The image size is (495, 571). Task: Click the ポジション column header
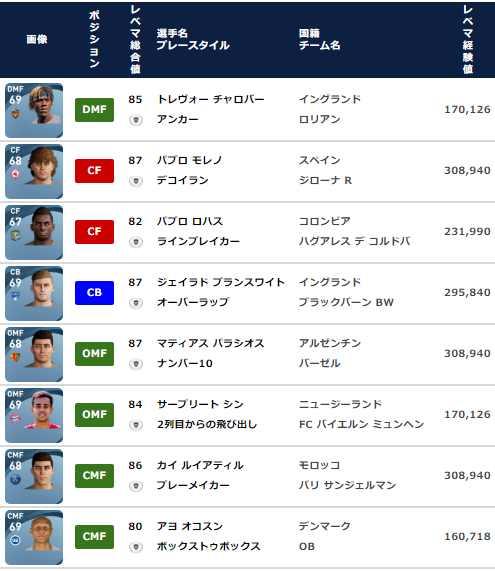[x=94, y=39]
